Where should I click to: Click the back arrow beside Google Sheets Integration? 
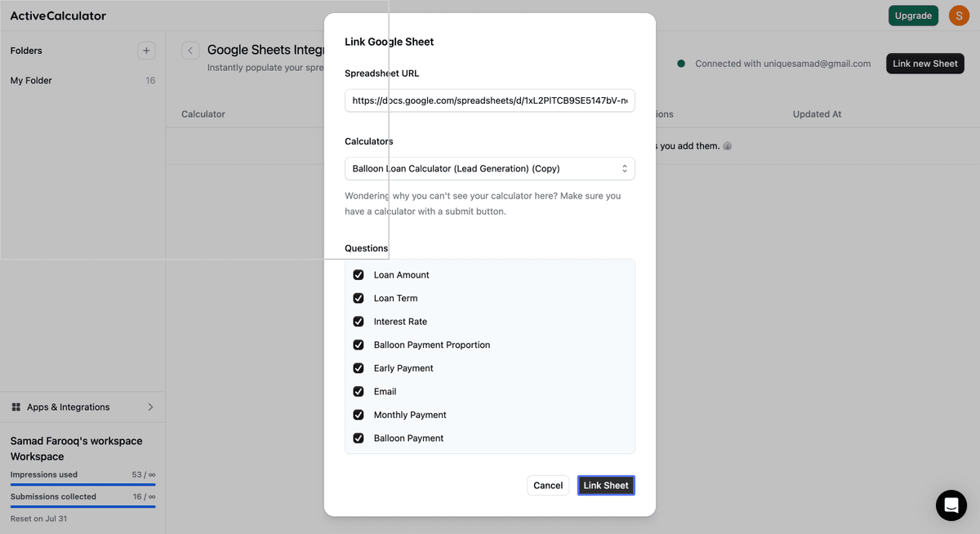(x=190, y=51)
